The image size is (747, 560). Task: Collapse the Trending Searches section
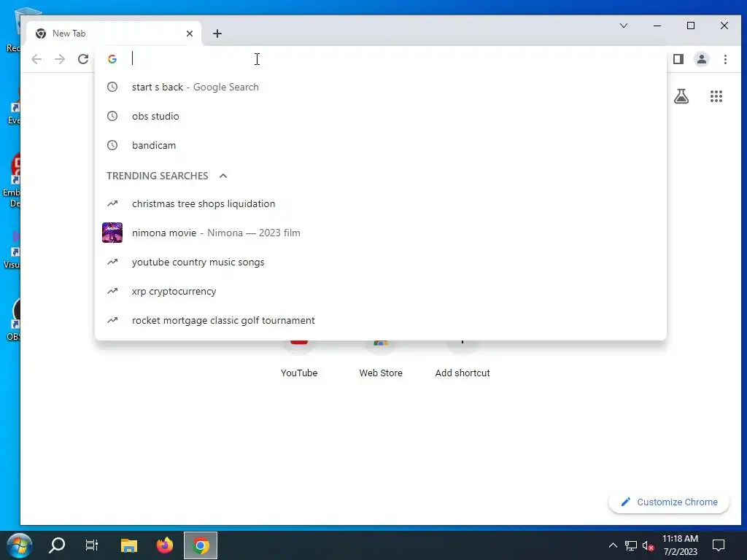(x=223, y=176)
